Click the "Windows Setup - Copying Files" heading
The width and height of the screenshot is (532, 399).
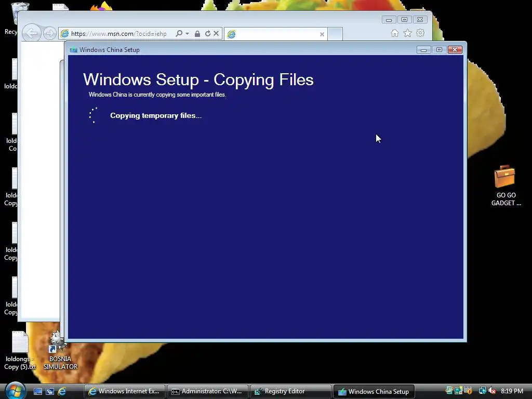(198, 79)
